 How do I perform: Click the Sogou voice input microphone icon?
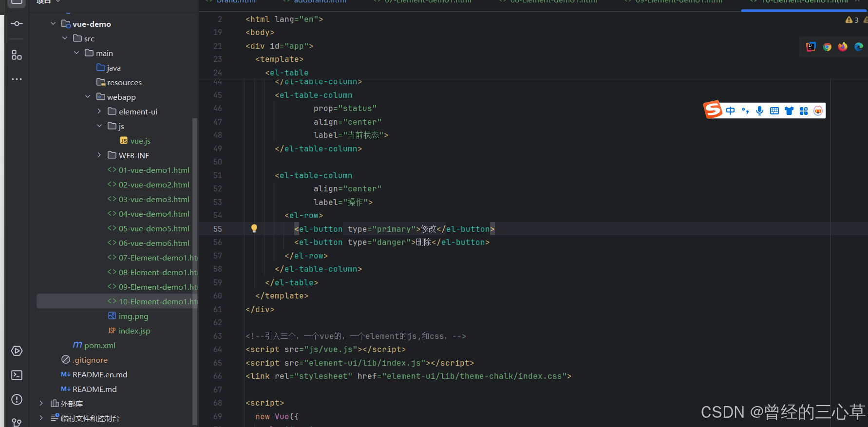click(x=759, y=111)
